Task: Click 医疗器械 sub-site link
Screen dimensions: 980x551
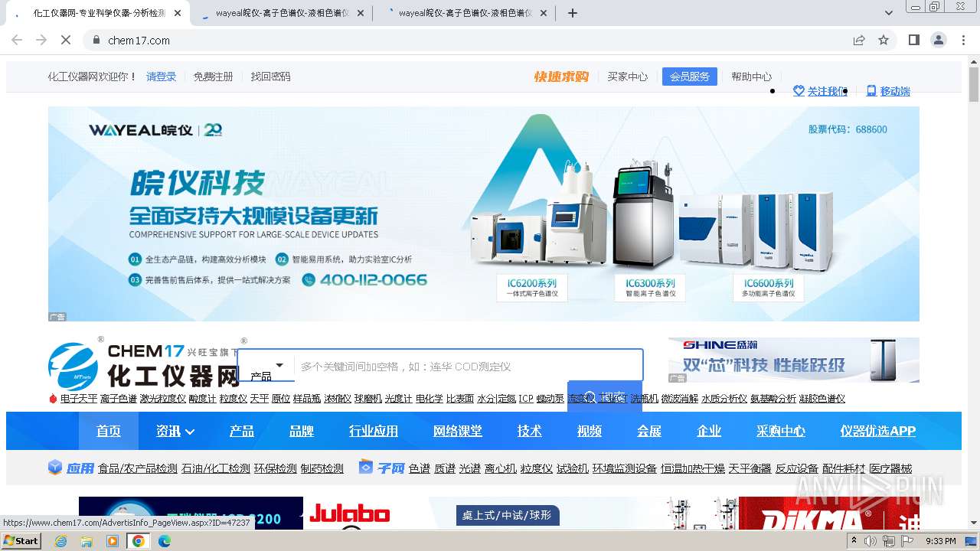Action: click(891, 468)
